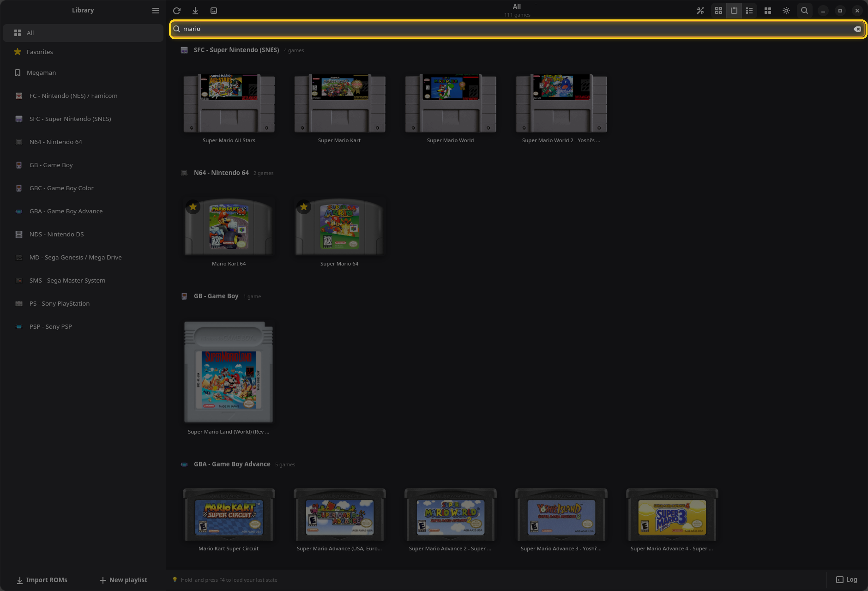The width and height of the screenshot is (868, 591).
Task: Open GBC - Game Boy Color system
Action: [x=83, y=188]
